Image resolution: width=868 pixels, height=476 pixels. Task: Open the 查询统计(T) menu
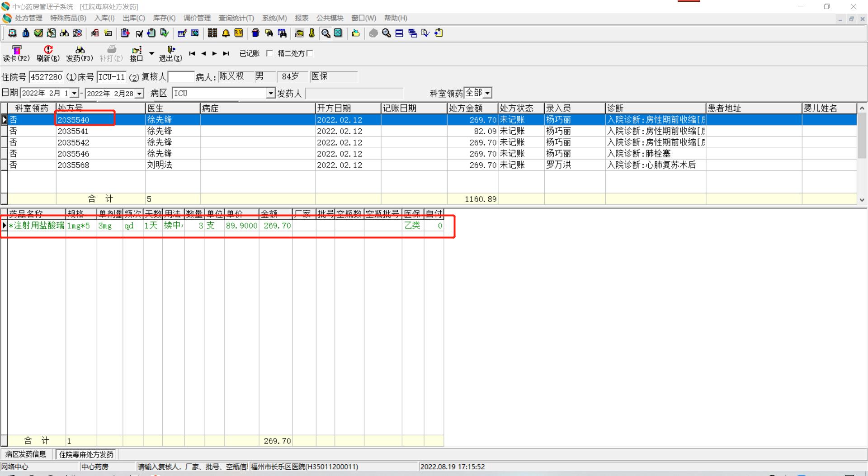pos(236,18)
